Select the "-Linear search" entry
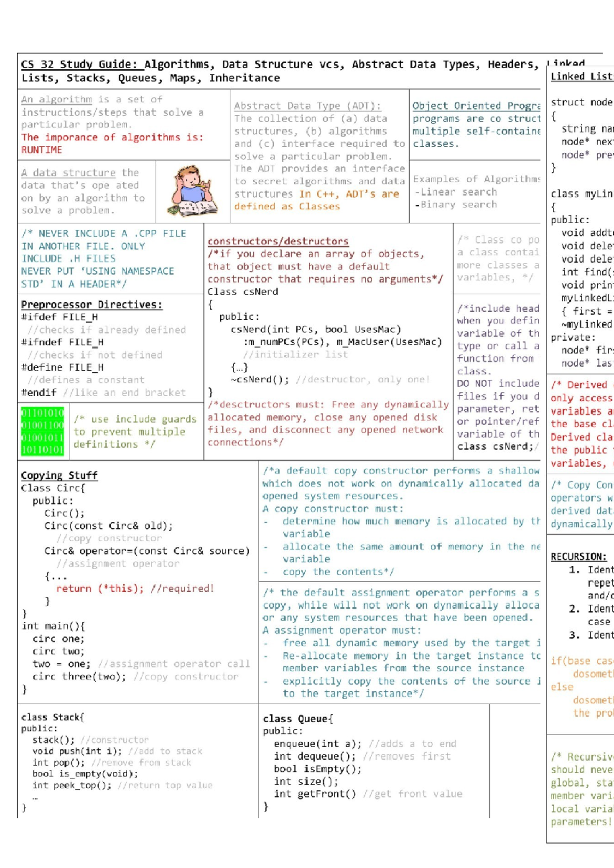The width and height of the screenshot is (614, 868). [x=455, y=192]
